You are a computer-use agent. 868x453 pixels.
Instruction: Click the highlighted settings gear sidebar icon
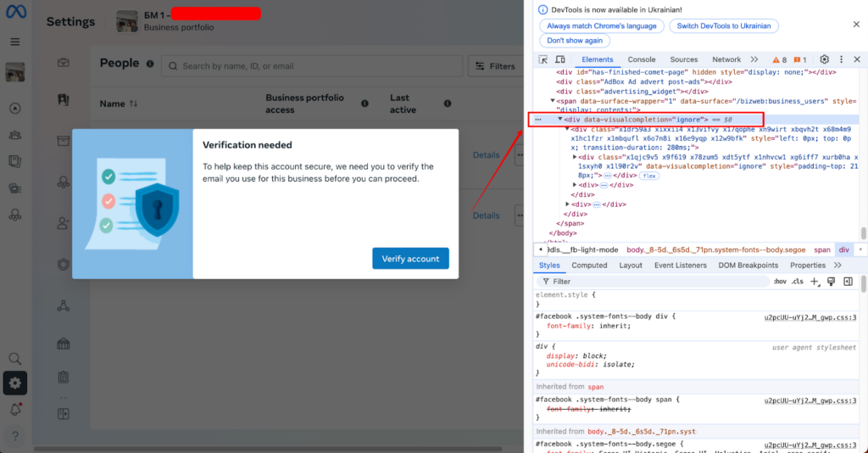click(x=15, y=383)
